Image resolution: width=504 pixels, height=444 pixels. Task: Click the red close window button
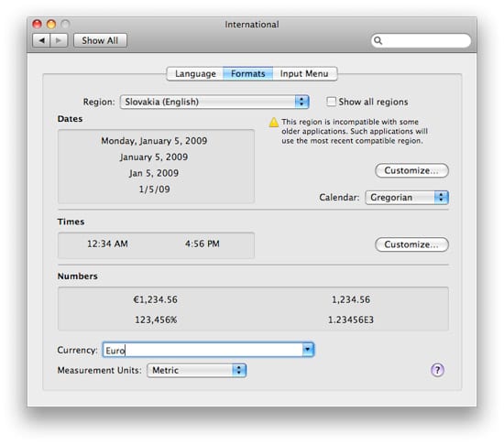38,24
